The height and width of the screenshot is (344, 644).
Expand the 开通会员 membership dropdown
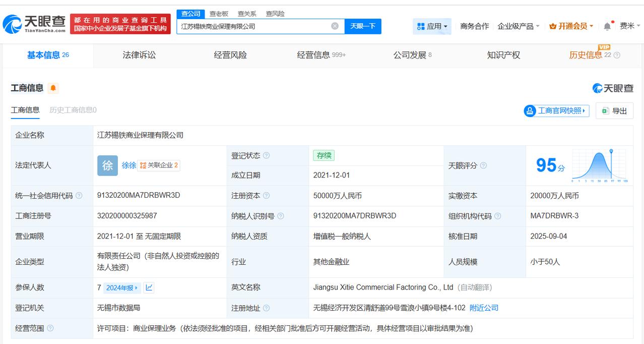point(571,26)
